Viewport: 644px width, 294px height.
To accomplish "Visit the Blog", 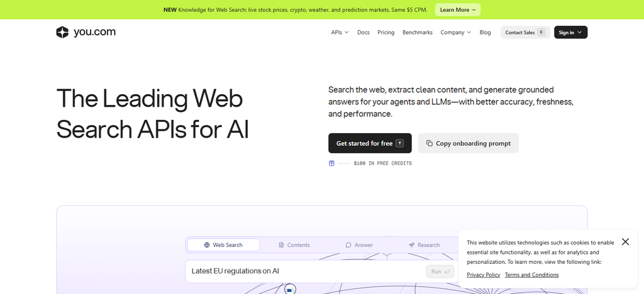I will tap(485, 33).
